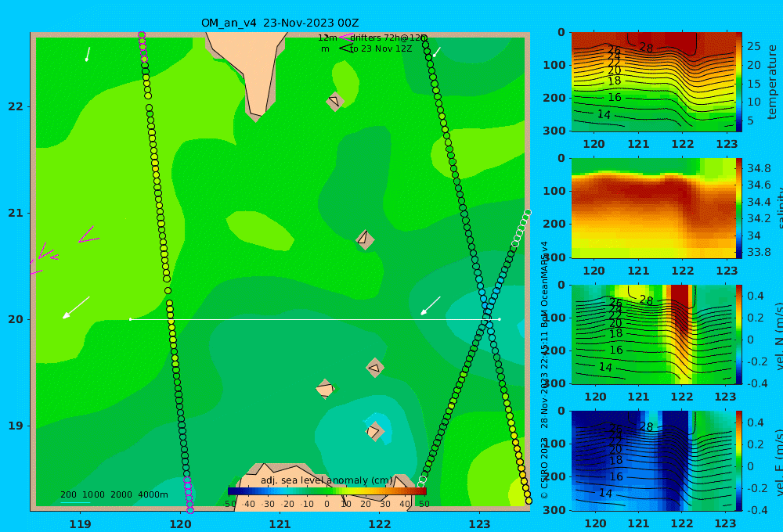The height and width of the screenshot is (532, 783).
Task: Select the 'vel. N (m/s)' axis label
Action: (779, 336)
